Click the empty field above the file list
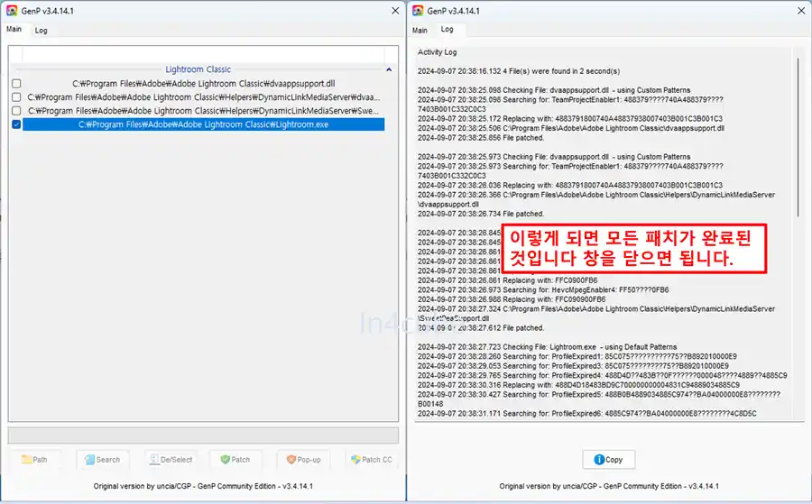The image size is (812, 504). click(203, 54)
